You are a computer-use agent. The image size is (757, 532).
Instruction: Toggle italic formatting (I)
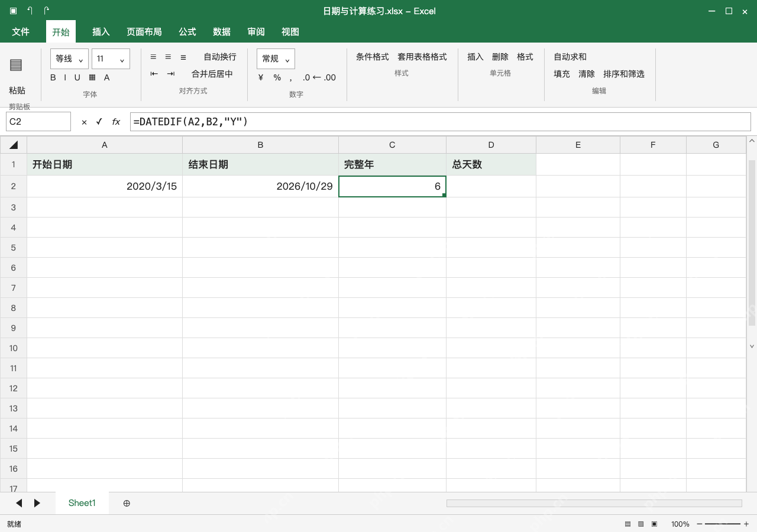coord(65,77)
